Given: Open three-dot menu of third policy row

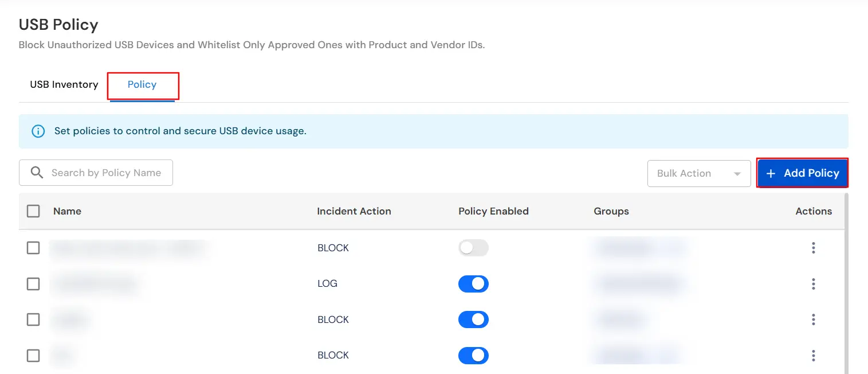Looking at the screenshot, I should (813, 320).
